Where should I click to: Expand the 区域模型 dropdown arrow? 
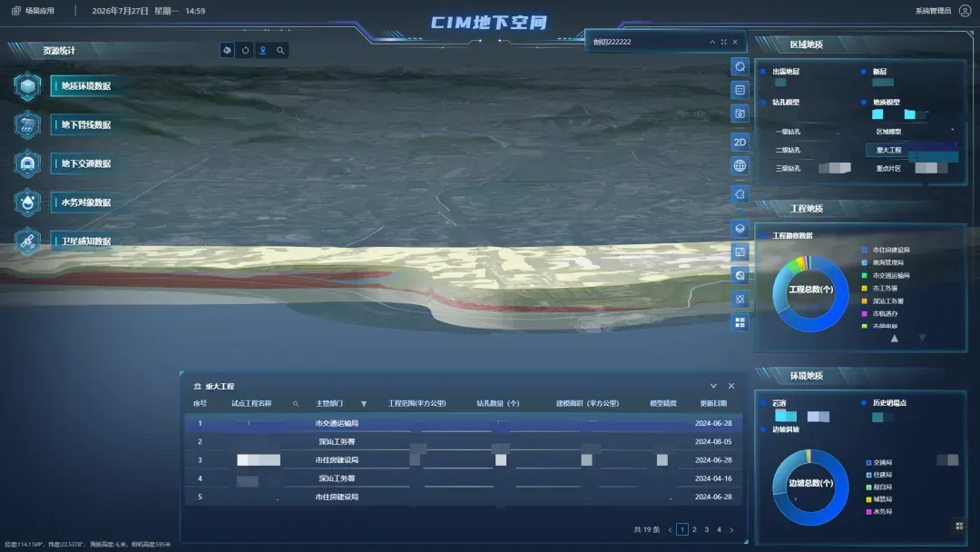(953, 130)
